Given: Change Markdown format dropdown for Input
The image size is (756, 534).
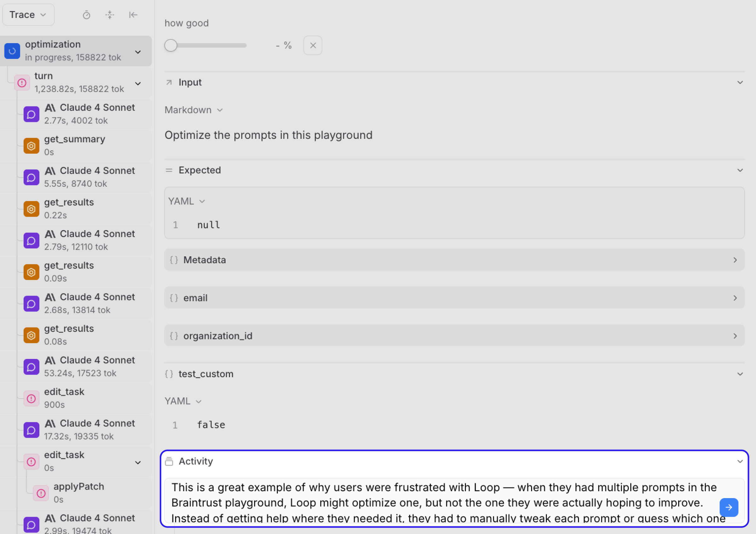Looking at the screenshot, I should 194,110.
